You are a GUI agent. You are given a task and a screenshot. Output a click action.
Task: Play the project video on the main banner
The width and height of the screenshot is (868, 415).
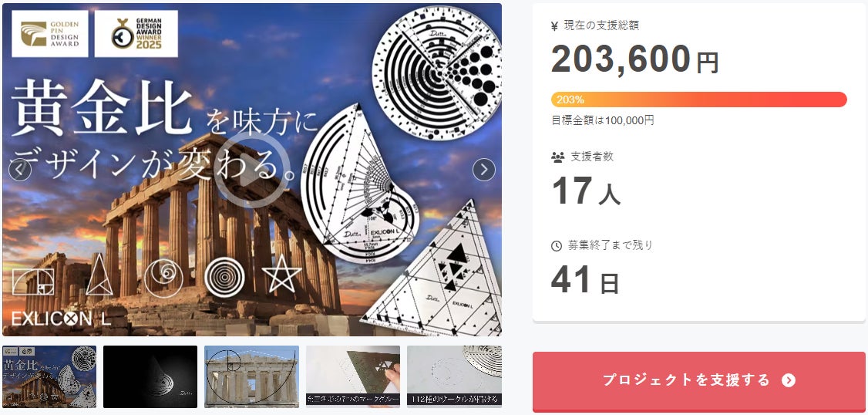point(252,170)
